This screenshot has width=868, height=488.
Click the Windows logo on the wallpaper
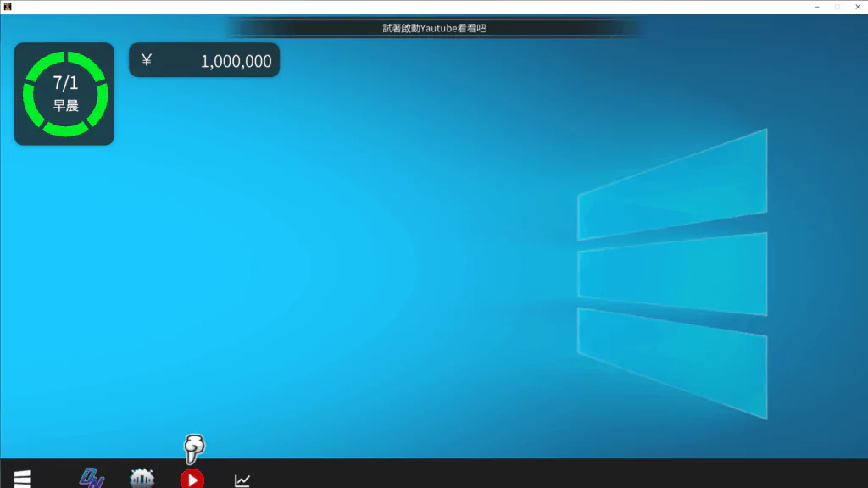[x=671, y=273]
